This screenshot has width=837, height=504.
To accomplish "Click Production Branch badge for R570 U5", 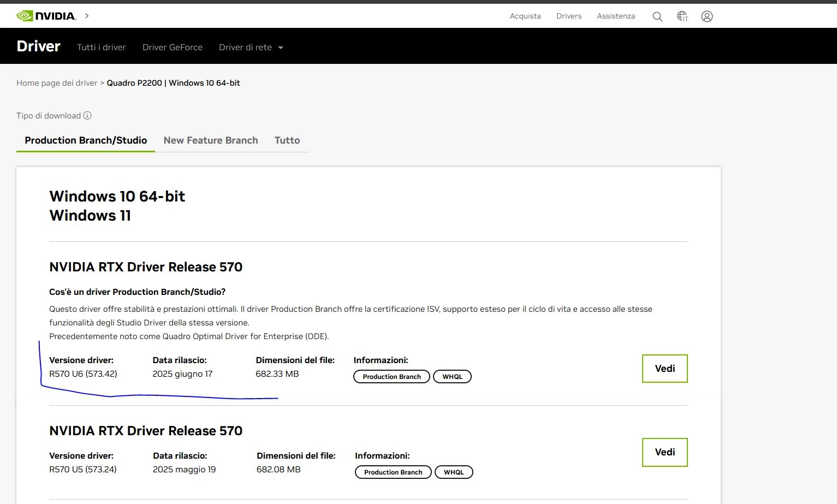I will pyautogui.click(x=393, y=472).
